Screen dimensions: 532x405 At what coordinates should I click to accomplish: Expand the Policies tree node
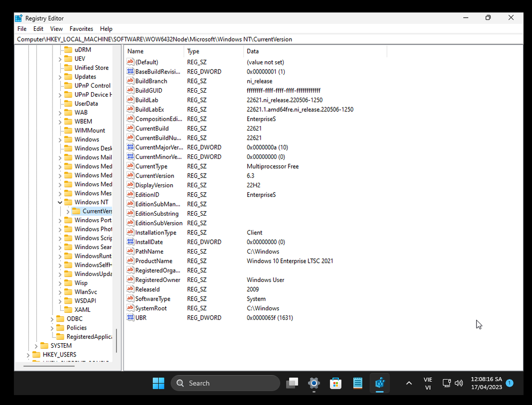click(52, 328)
